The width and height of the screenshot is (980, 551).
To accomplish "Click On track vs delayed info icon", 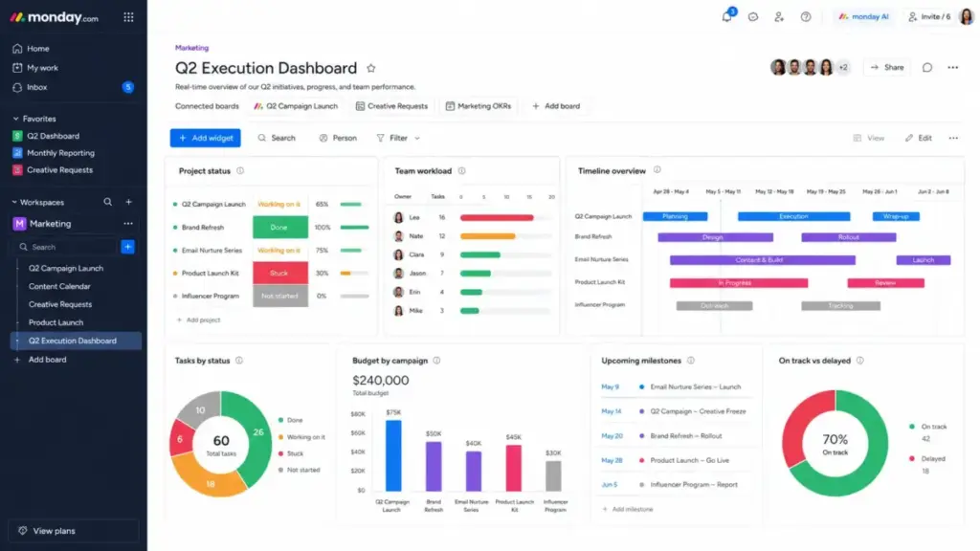I will (x=860, y=361).
